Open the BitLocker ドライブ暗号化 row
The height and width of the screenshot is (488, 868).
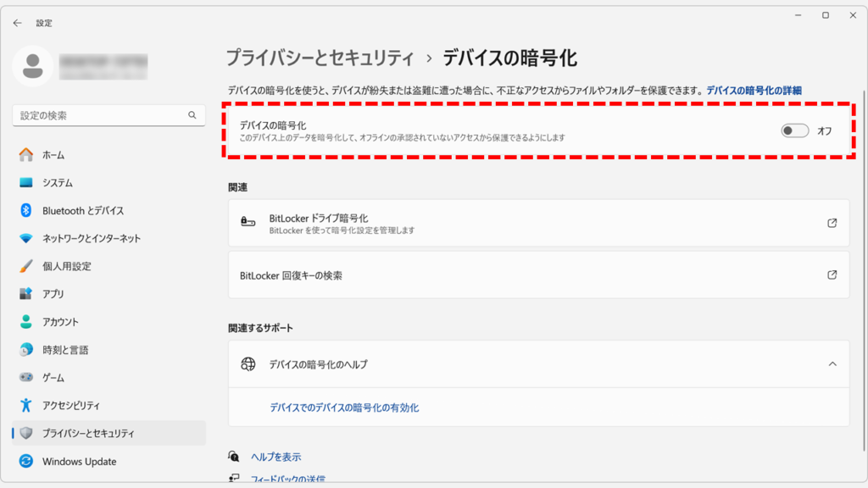pos(538,223)
